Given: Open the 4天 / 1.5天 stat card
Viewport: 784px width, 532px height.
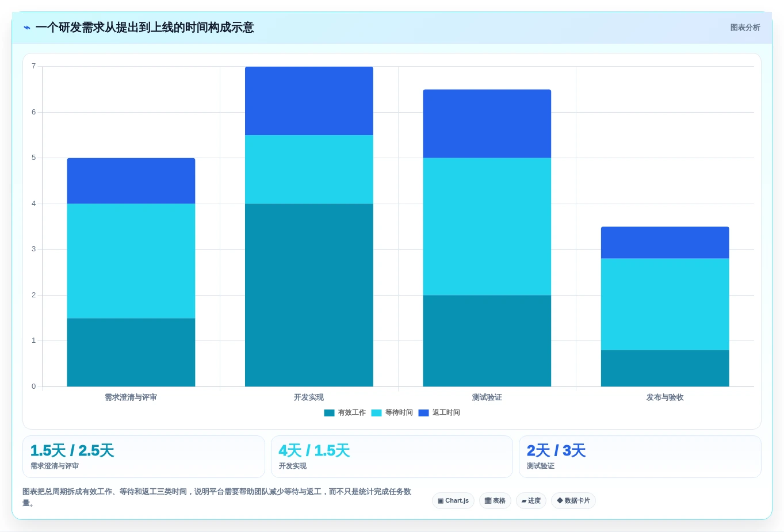Looking at the screenshot, I should pos(392,457).
